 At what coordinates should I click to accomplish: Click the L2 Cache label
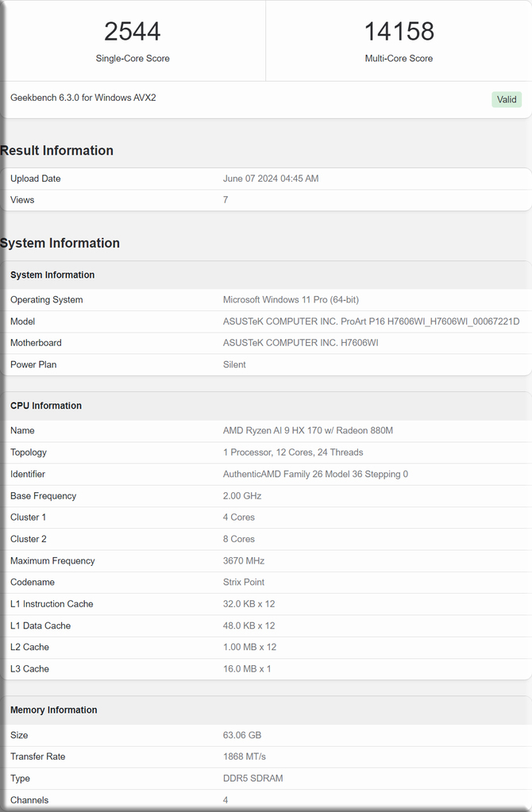coord(29,647)
